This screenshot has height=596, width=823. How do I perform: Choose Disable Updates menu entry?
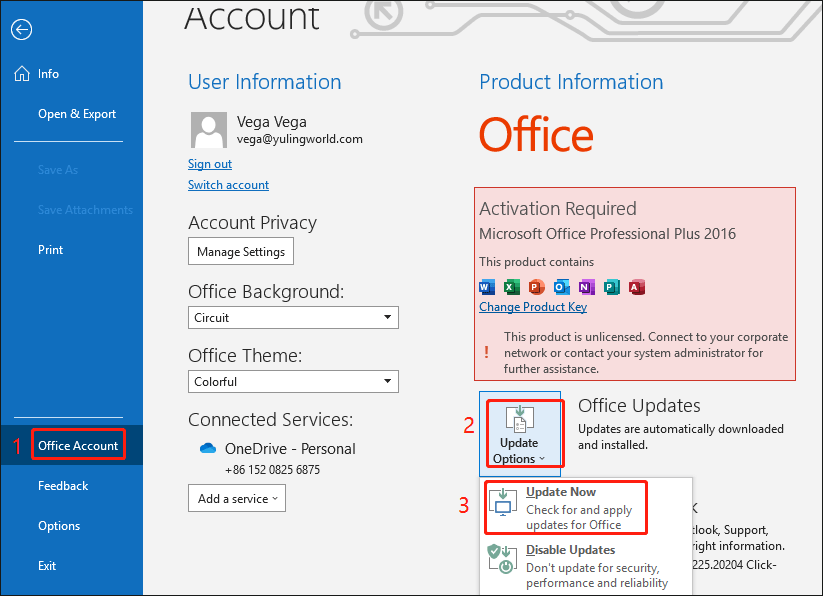click(x=585, y=566)
